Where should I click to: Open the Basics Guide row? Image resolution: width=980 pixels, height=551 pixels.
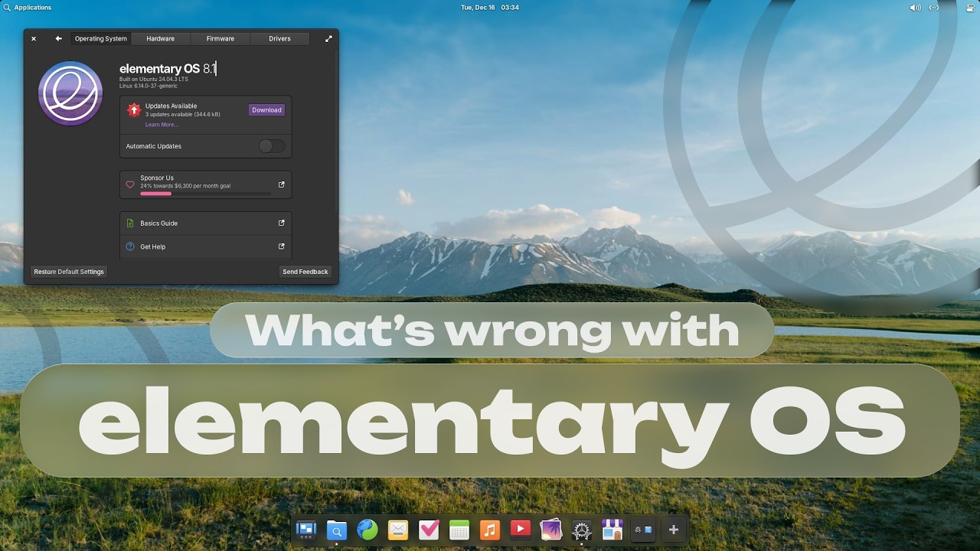(x=206, y=223)
